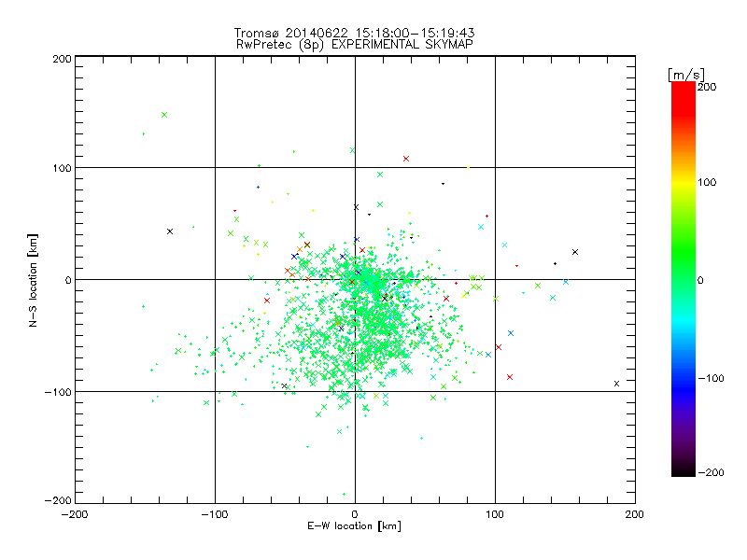This screenshot has width=747, height=560.
Task: Click the −100 label beside the color bar
Action: tap(711, 378)
